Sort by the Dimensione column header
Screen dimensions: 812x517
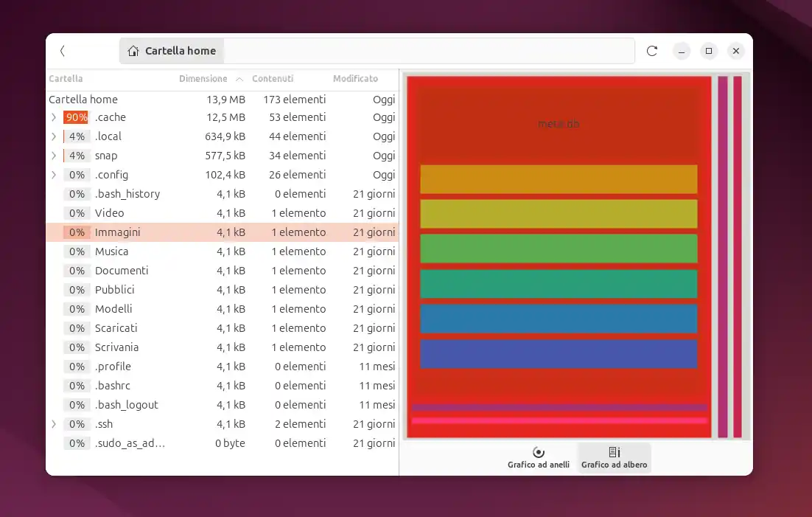coord(203,79)
